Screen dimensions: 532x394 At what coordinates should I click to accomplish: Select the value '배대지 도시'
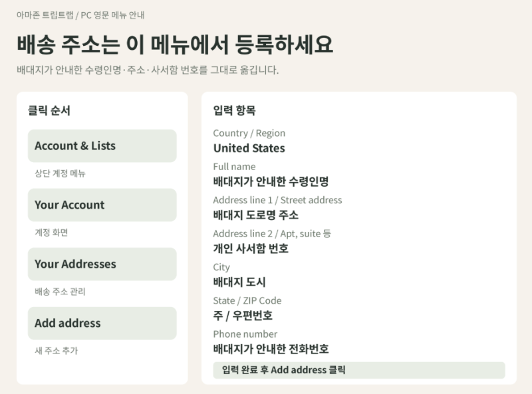(239, 282)
